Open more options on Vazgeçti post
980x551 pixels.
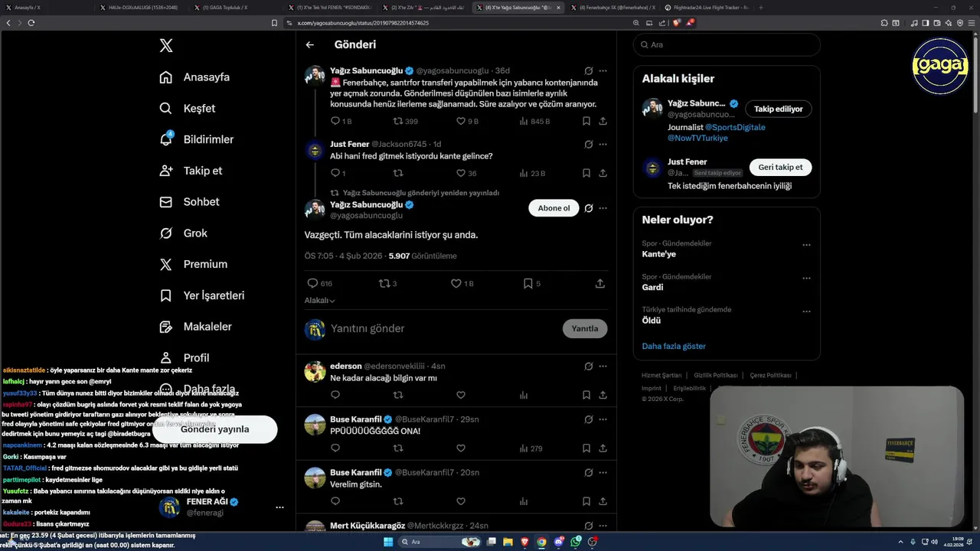coord(603,208)
